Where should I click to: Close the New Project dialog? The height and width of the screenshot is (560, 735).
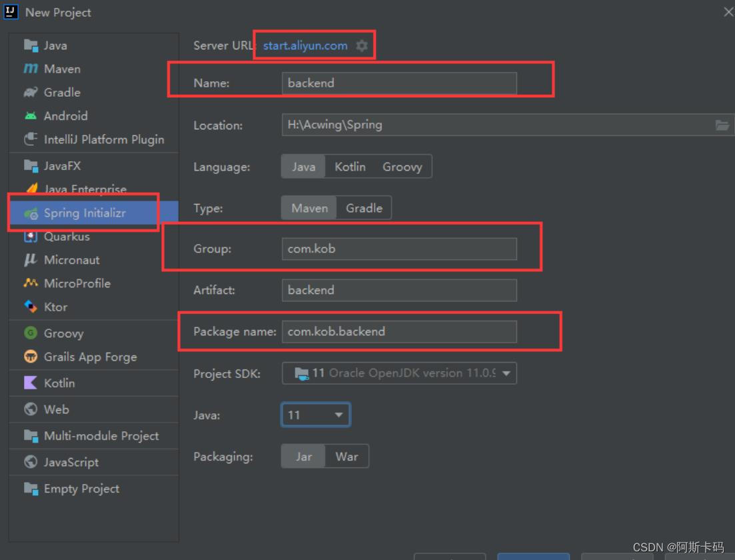point(728,12)
